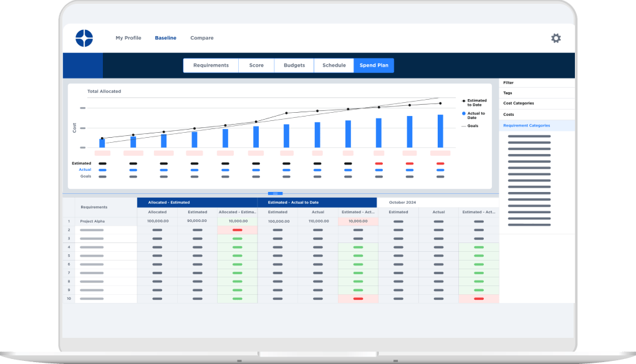Switch to the Schedule tab
Image resolution: width=636 pixels, height=364 pixels.
[x=334, y=65]
